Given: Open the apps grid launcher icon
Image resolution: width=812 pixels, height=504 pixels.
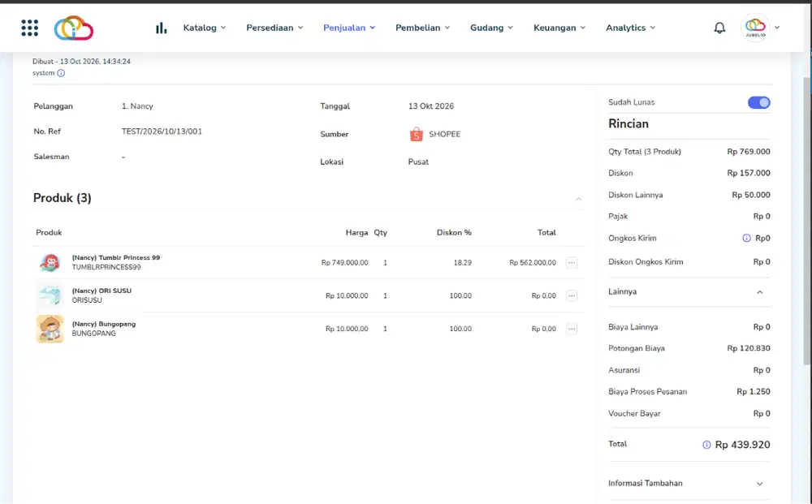Looking at the screenshot, I should tap(29, 28).
